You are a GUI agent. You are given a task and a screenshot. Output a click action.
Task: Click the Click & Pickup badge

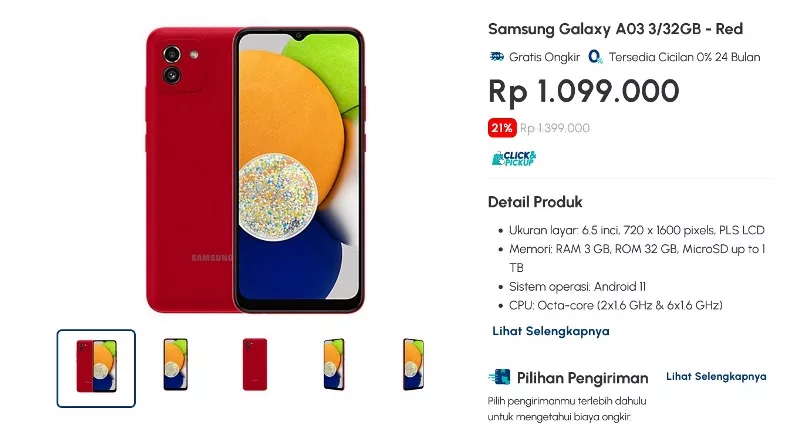[514, 158]
